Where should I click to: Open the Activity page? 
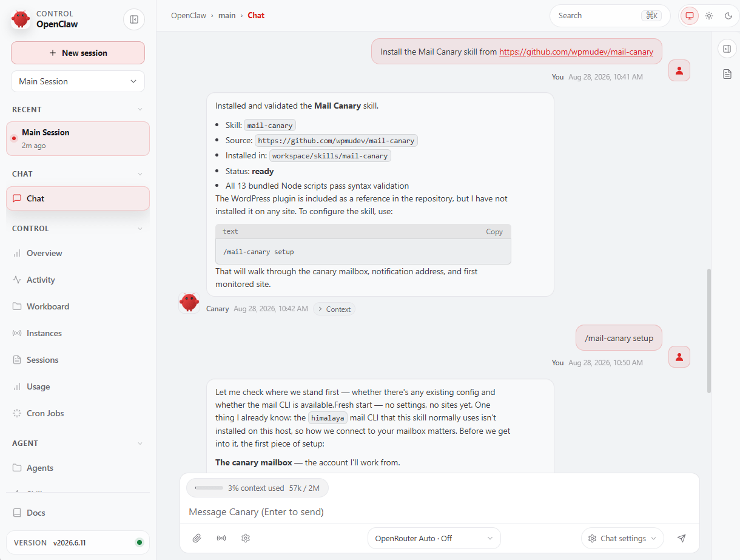coord(78,280)
